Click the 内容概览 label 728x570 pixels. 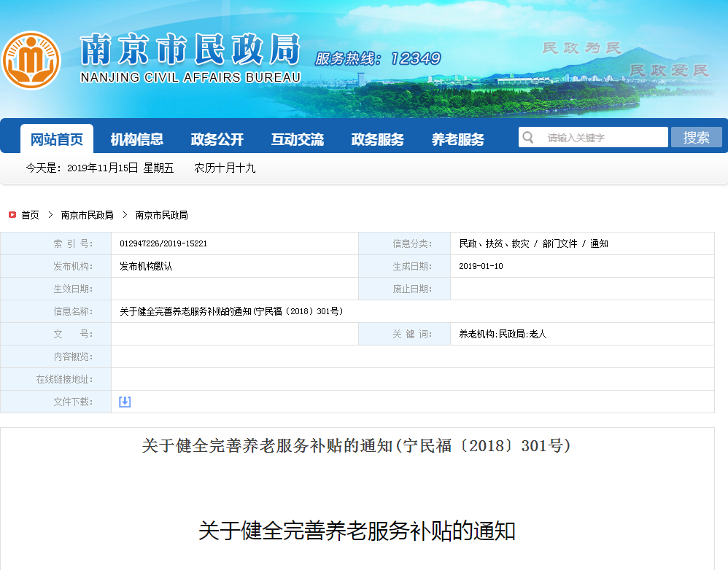(73, 356)
